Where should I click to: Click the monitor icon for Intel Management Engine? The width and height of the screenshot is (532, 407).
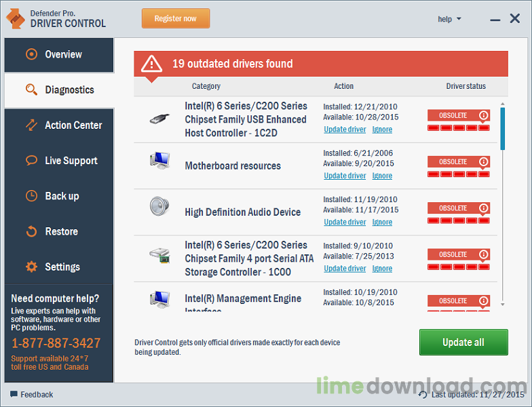pos(159,299)
